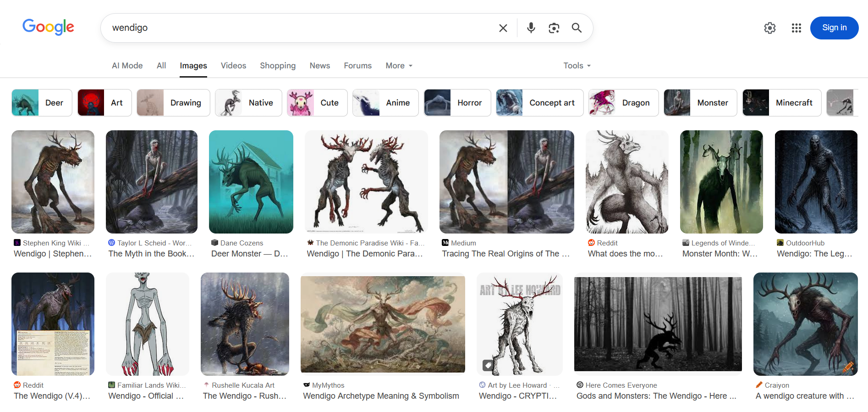The width and height of the screenshot is (868, 412).
Task: Filter by the Horror chip
Action: [457, 103]
